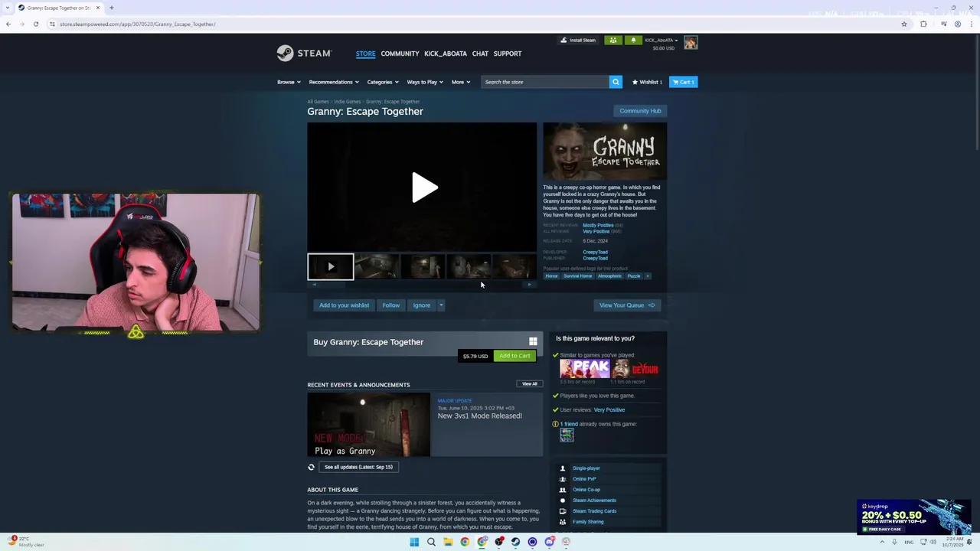Click the friend avatar who owns game
980x551 pixels.
click(567, 435)
